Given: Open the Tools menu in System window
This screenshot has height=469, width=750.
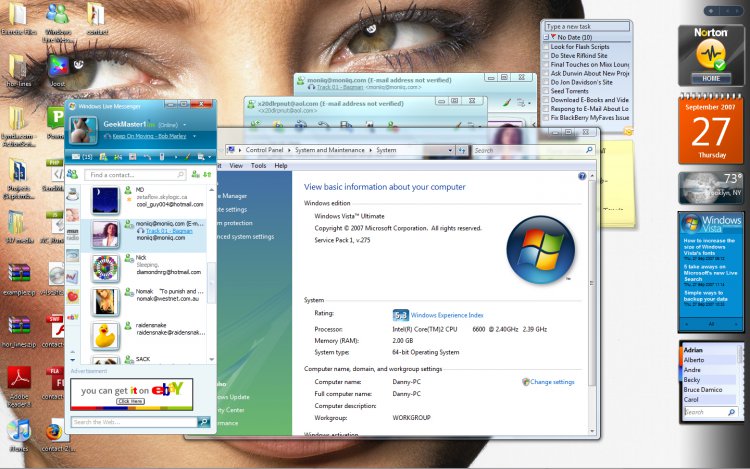Looking at the screenshot, I should point(258,165).
